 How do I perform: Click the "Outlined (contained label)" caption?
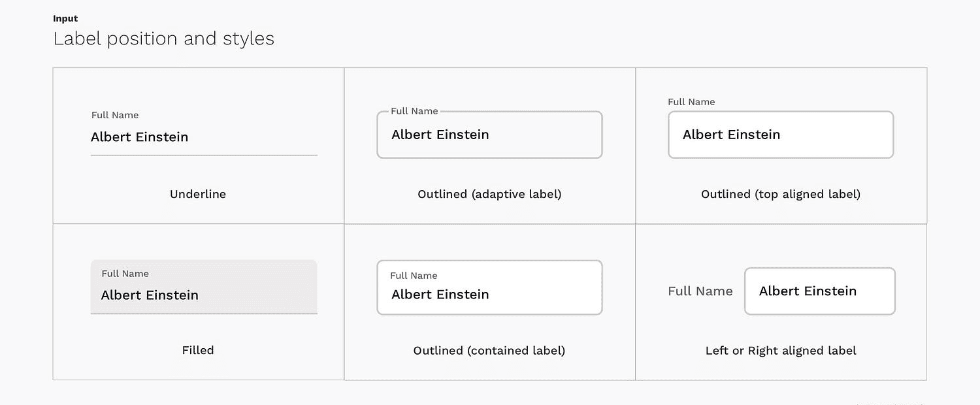point(489,350)
